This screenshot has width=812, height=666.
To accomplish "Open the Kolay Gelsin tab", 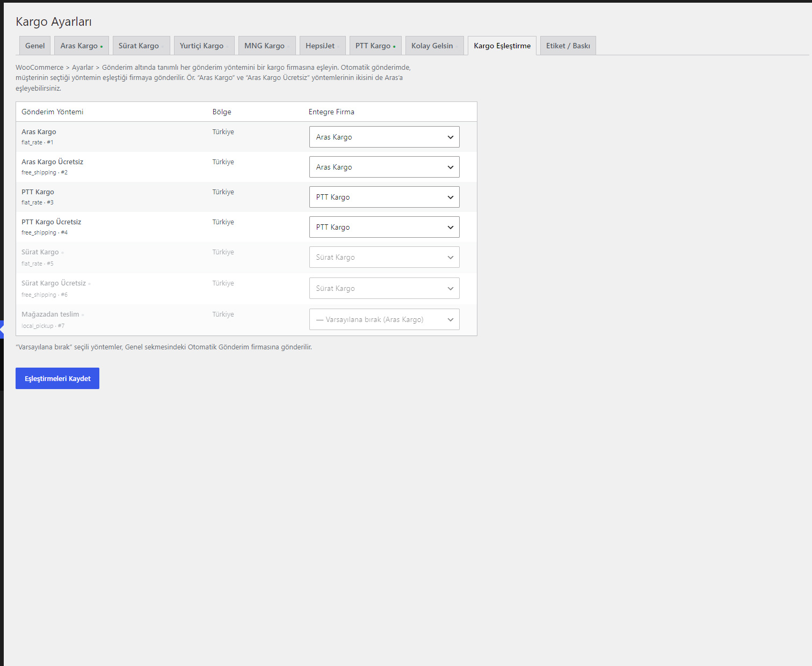I will pyautogui.click(x=434, y=46).
